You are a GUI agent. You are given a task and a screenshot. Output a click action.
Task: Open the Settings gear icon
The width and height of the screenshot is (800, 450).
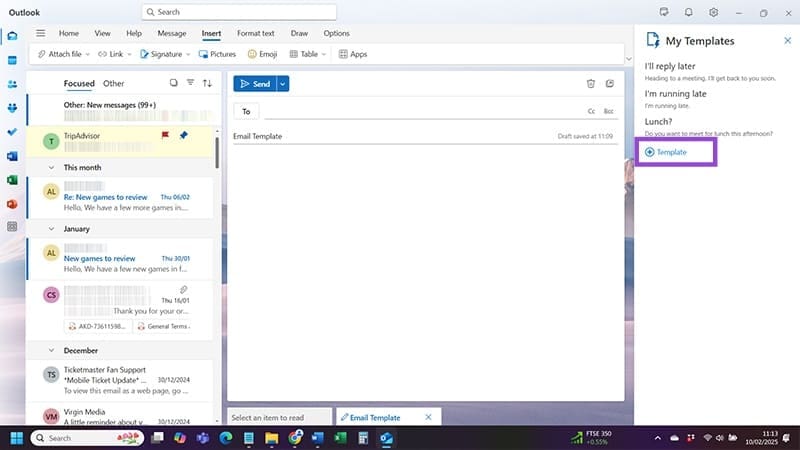click(713, 12)
